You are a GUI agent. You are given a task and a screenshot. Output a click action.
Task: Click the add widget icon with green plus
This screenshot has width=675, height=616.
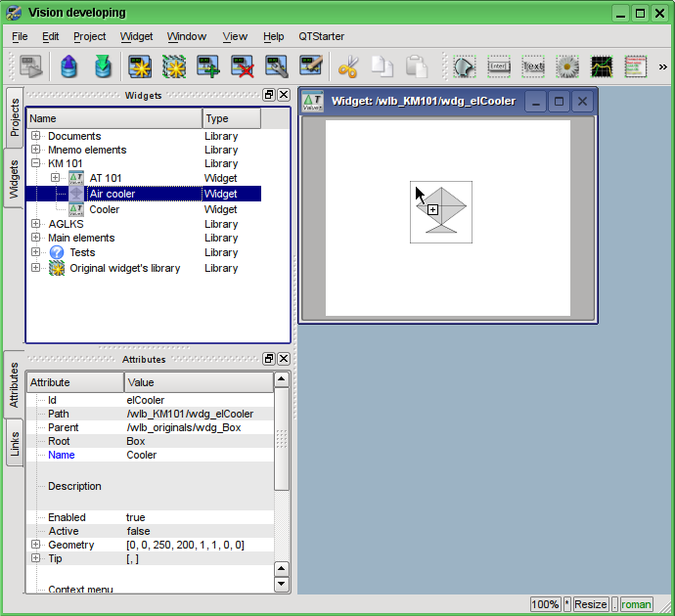point(207,66)
